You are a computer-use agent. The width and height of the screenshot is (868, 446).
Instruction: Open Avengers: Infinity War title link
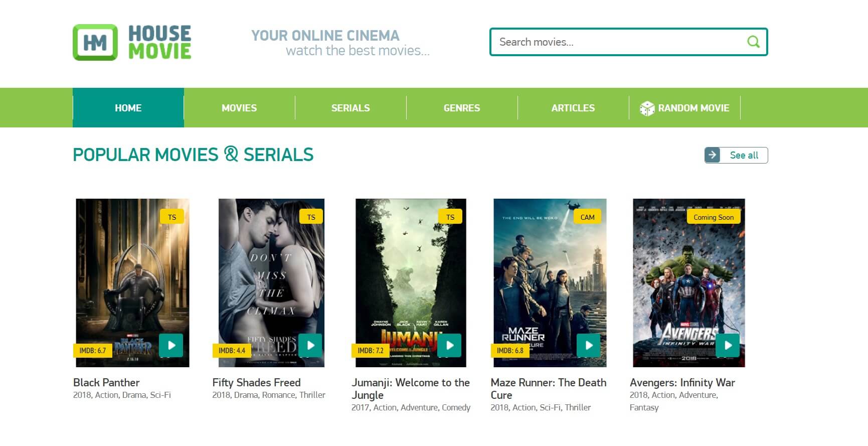pyautogui.click(x=682, y=382)
